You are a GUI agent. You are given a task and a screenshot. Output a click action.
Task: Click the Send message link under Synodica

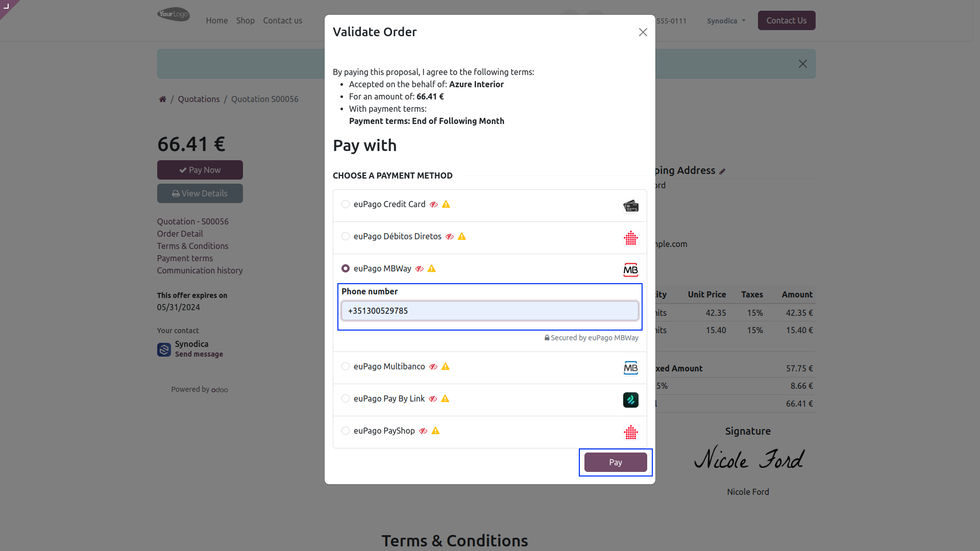pyautogui.click(x=199, y=354)
